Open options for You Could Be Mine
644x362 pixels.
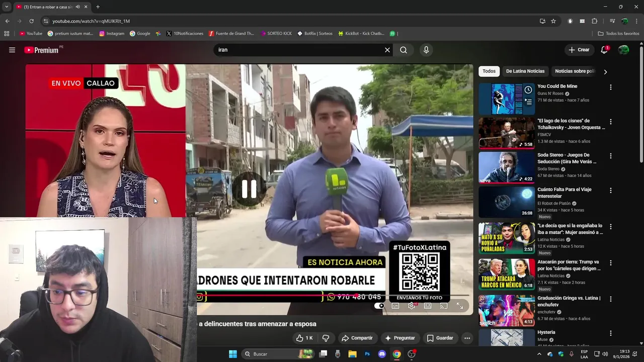tap(611, 87)
